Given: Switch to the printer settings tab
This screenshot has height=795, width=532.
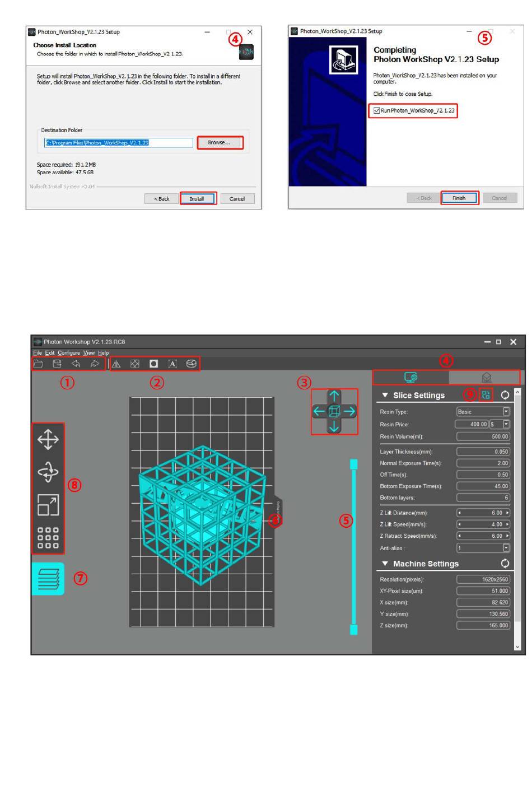Looking at the screenshot, I should coord(411,377).
